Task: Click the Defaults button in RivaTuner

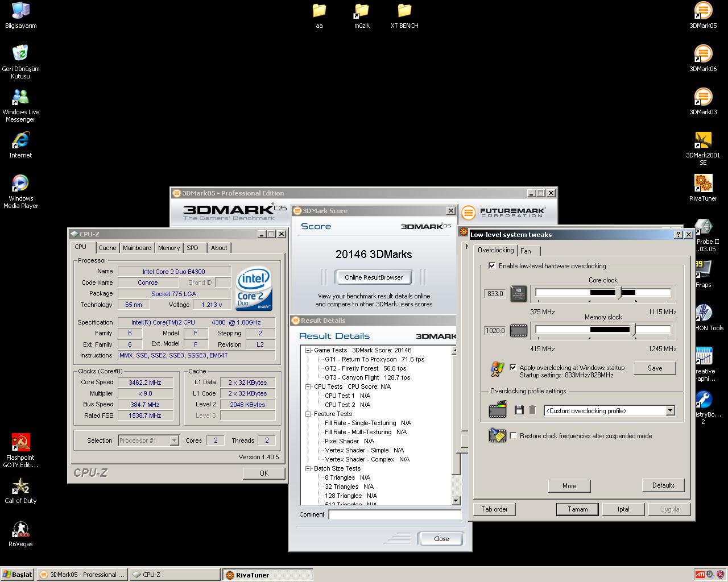Action: coord(663,485)
